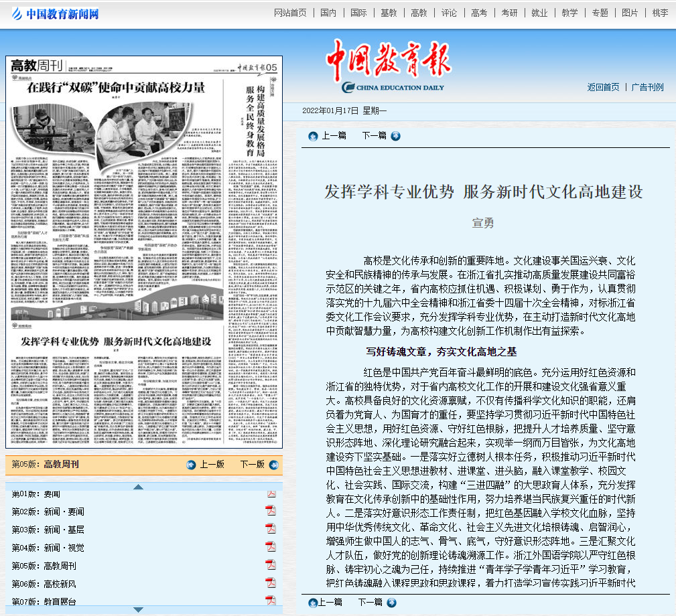Viewport: 676px width, 616px height.
Task: Open the 广告刊例 link
Action: pos(647,87)
